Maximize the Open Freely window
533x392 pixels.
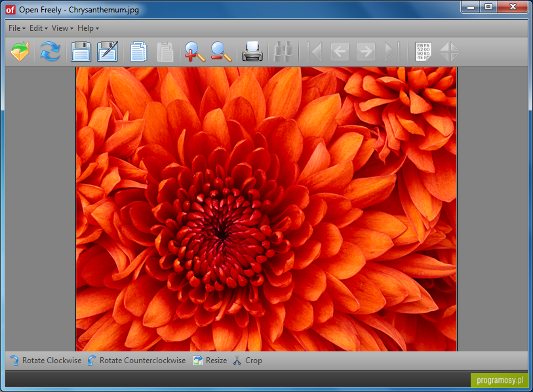(488, 7)
